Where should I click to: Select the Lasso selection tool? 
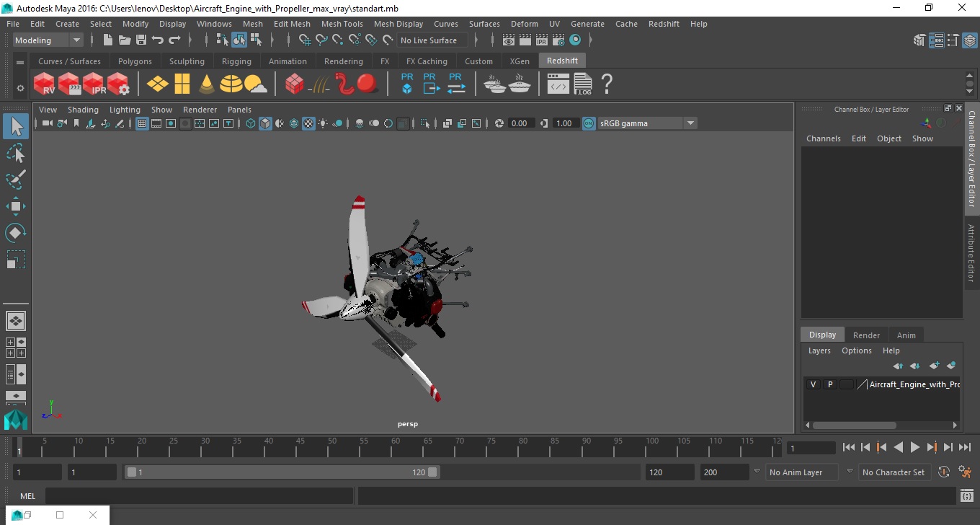[x=16, y=153]
